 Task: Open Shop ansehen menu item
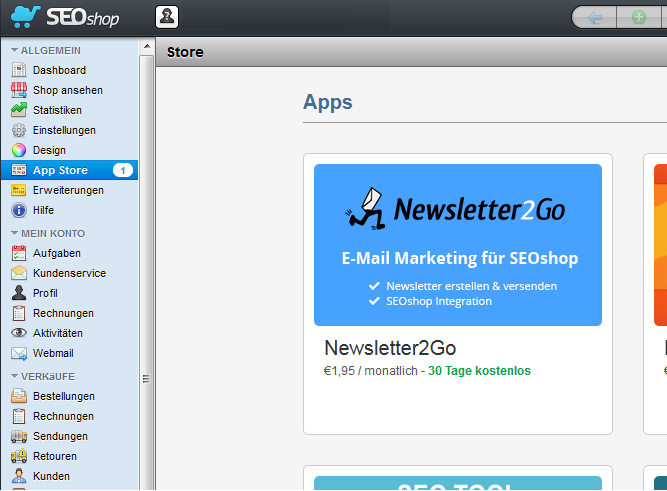coord(68,90)
